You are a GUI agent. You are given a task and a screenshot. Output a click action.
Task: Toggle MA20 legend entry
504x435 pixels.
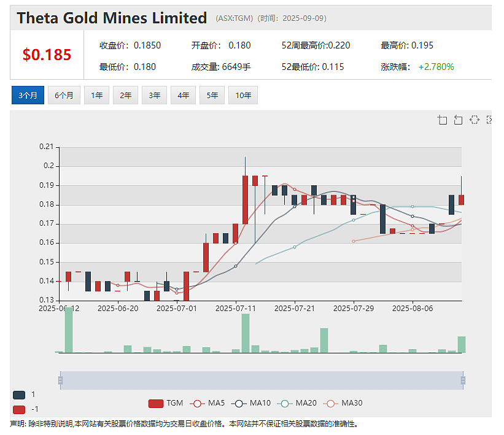pos(297,403)
